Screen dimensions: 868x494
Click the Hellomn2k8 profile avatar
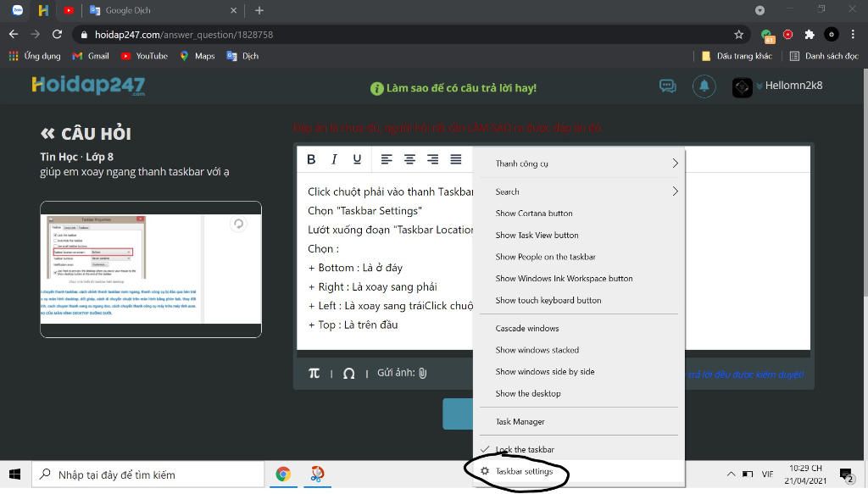pos(742,86)
